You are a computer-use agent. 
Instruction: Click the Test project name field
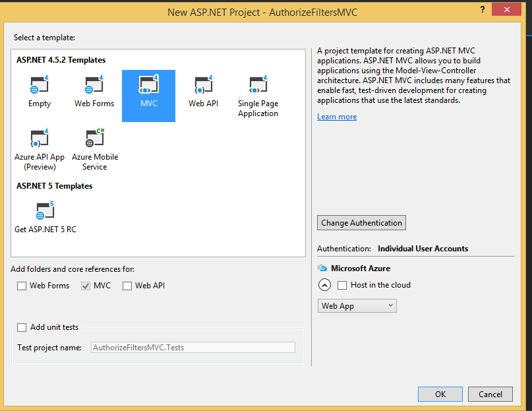pos(193,348)
